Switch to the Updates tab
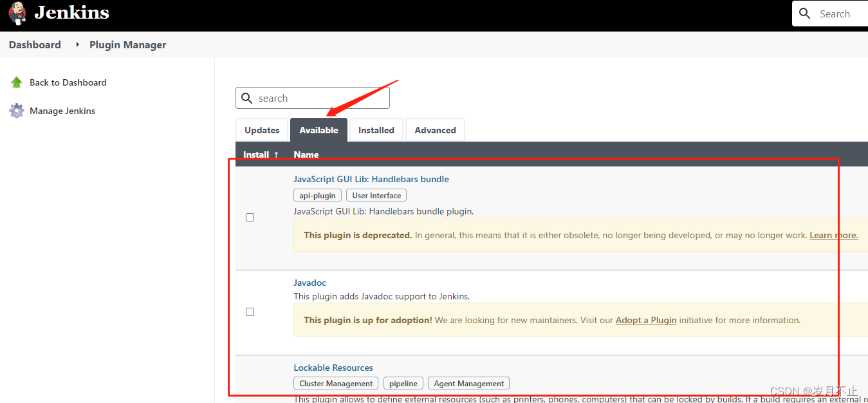The image size is (868, 403). [262, 130]
